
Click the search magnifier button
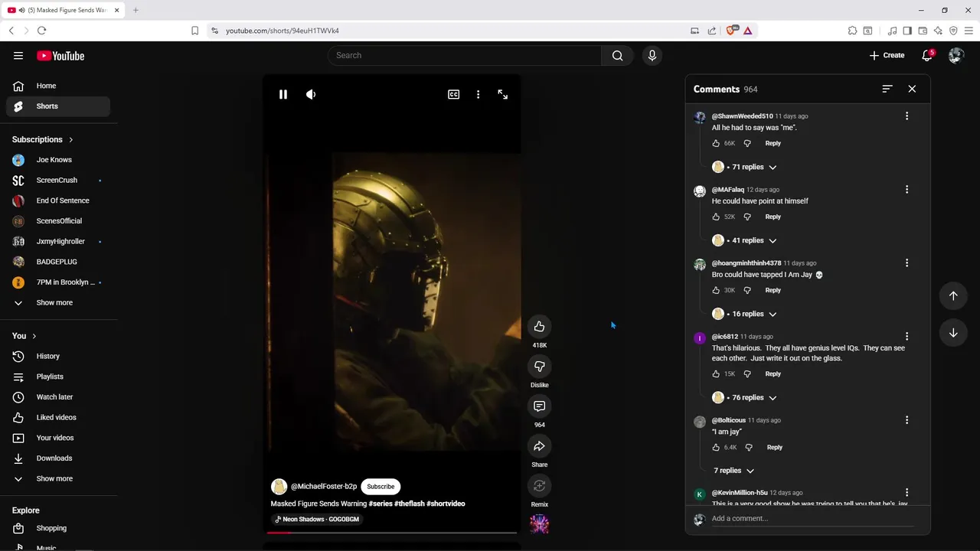(618, 55)
